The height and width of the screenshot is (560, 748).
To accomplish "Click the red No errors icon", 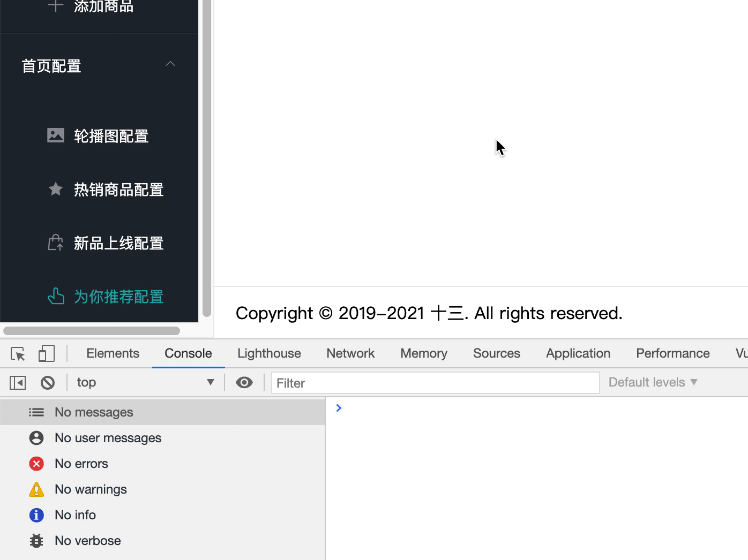I will 36,464.
